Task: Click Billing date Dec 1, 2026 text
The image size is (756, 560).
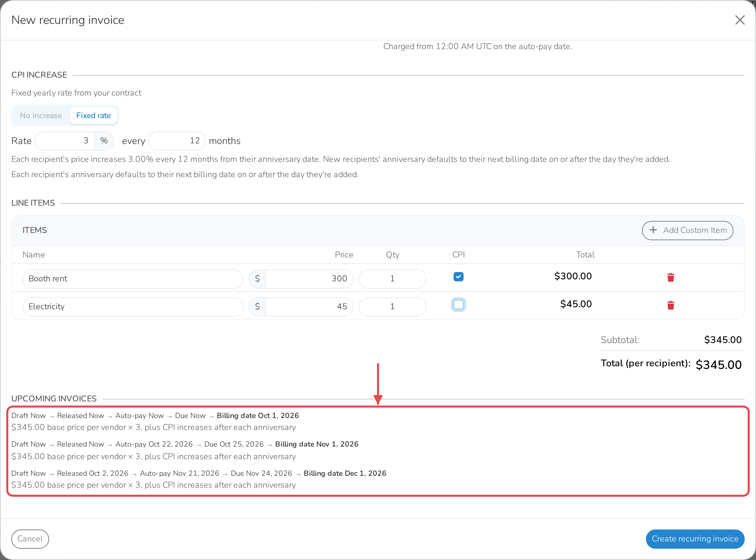Action: 345,473
